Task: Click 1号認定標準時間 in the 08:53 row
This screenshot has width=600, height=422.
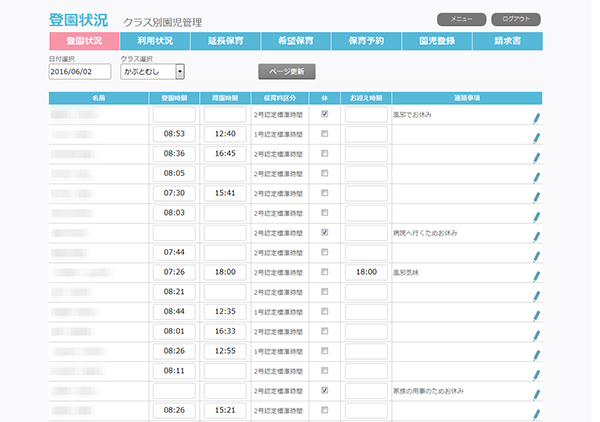Action: point(278,134)
